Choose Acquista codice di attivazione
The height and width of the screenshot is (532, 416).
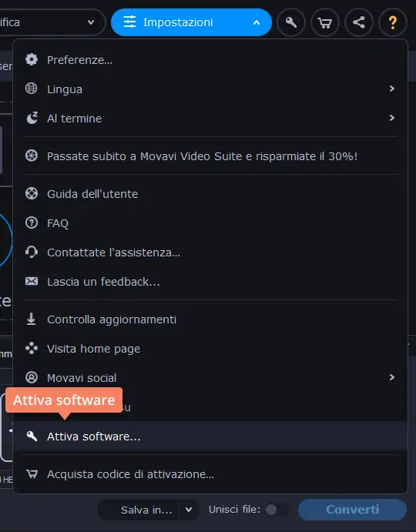click(x=210, y=474)
